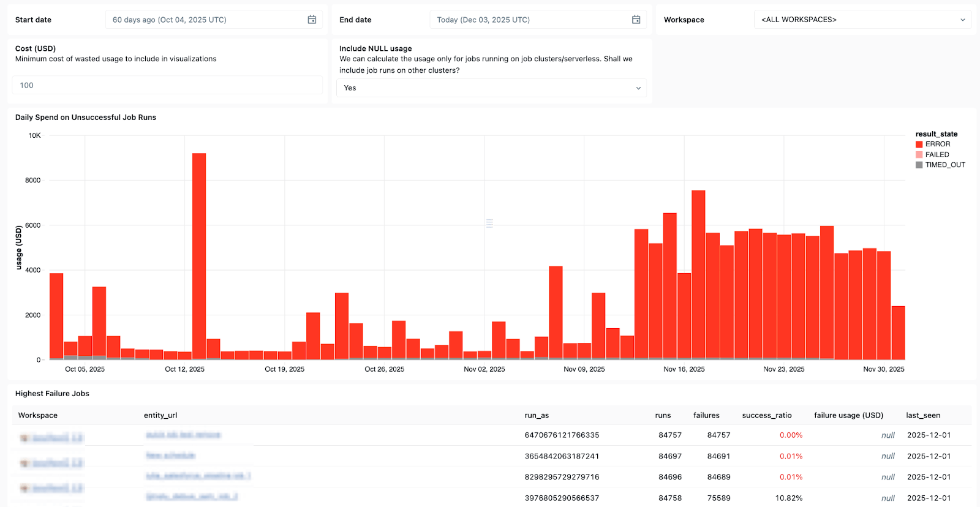Click the red ERROR legend swatch
This screenshot has height=507, width=980.
[x=919, y=145]
